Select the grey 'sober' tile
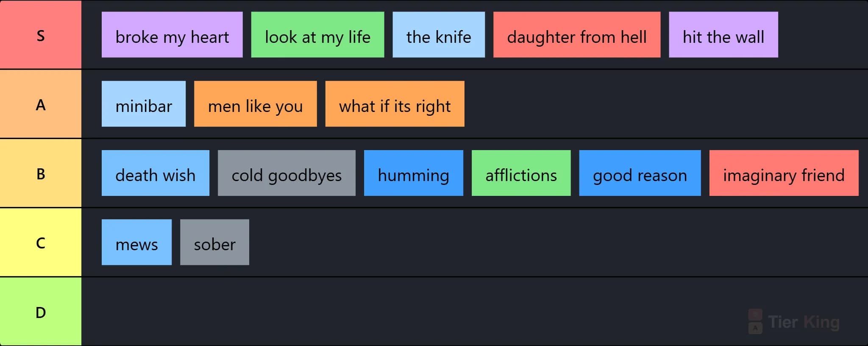The image size is (868, 346). (214, 242)
